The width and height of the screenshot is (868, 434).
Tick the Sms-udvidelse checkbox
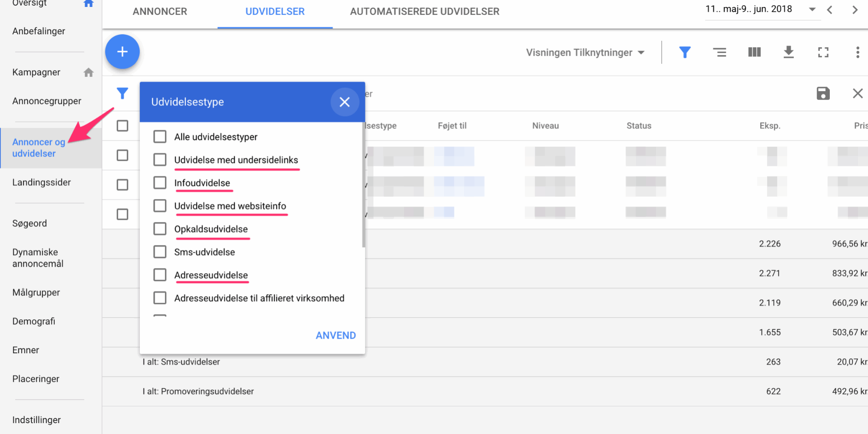point(160,252)
